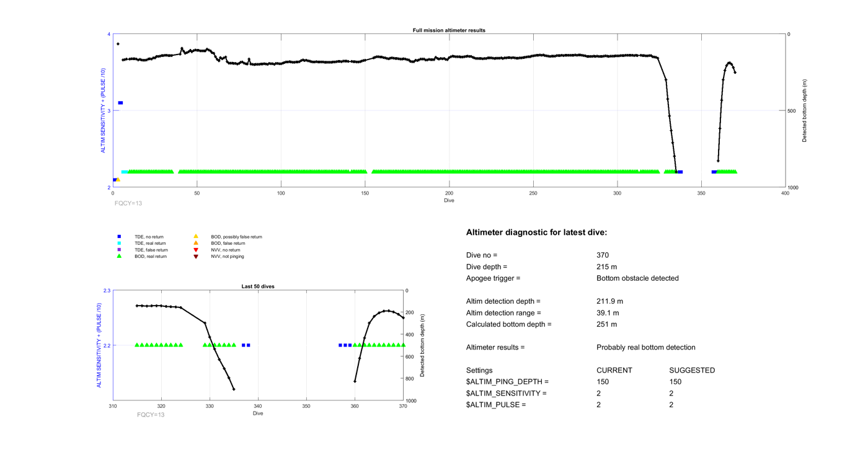Click the 'Altim detection depth =' label
This screenshot has width=868, height=450.
pyautogui.click(x=503, y=301)
